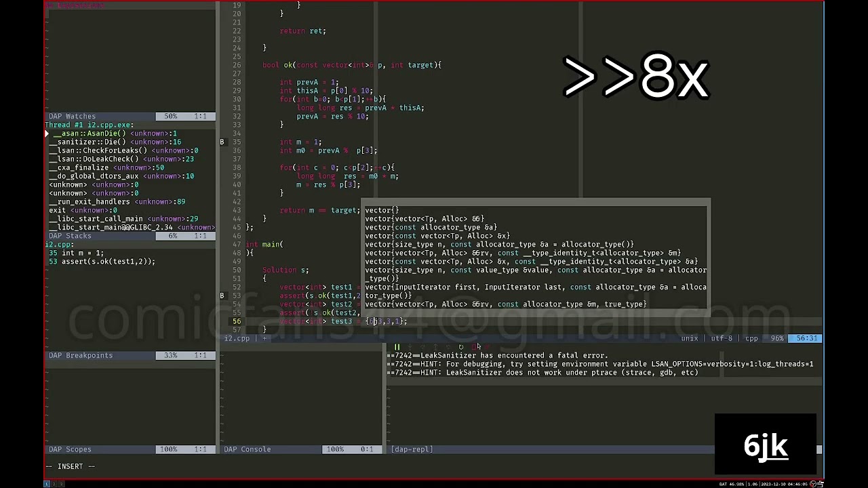The width and height of the screenshot is (868, 488).
Task: Place cursor on 'int main(' line 47
Action: coord(264,245)
